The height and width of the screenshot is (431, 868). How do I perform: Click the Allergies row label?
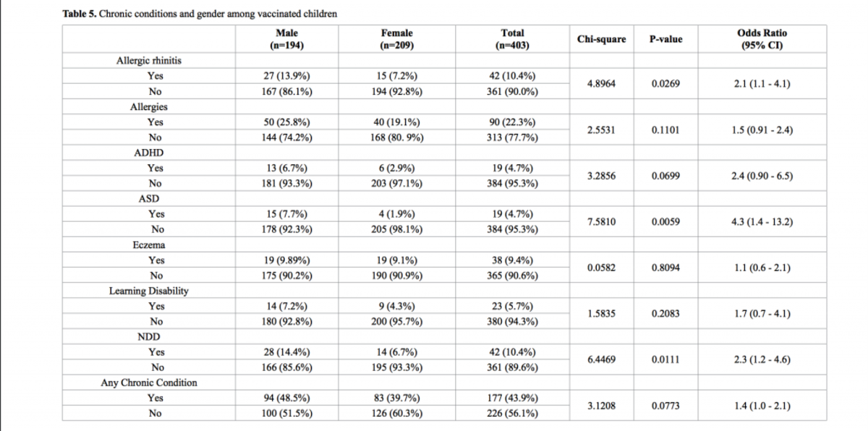[x=149, y=107]
